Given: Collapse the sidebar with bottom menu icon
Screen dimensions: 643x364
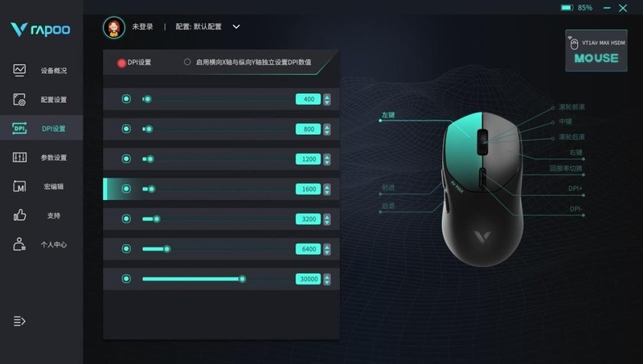Looking at the screenshot, I should point(19,321).
